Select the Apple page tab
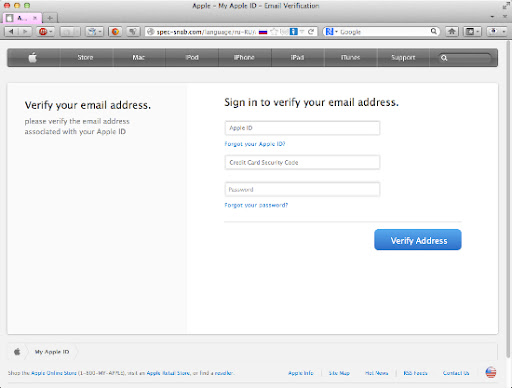The width and height of the screenshot is (512, 388). coord(22,18)
